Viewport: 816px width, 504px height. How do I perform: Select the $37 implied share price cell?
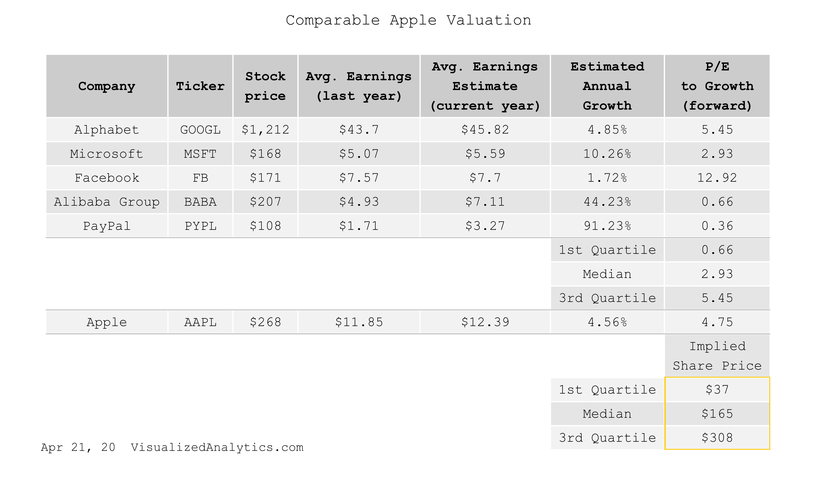point(717,390)
